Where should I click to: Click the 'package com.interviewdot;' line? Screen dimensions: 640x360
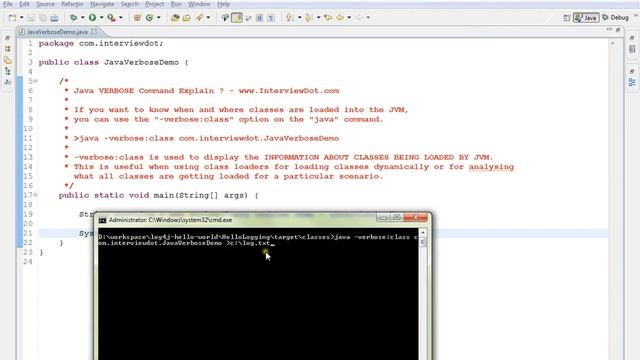point(101,43)
